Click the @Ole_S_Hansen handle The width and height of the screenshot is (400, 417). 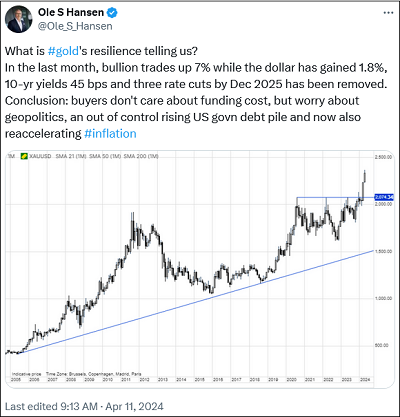coord(75,26)
